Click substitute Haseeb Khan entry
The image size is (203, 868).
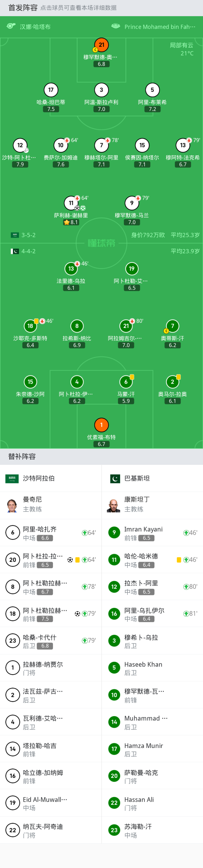click(x=152, y=668)
